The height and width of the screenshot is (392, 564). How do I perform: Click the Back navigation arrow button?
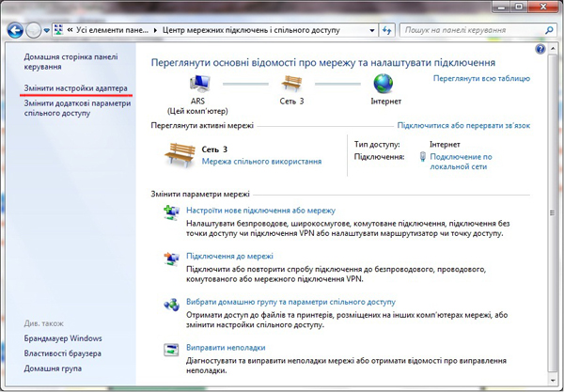click(14, 30)
